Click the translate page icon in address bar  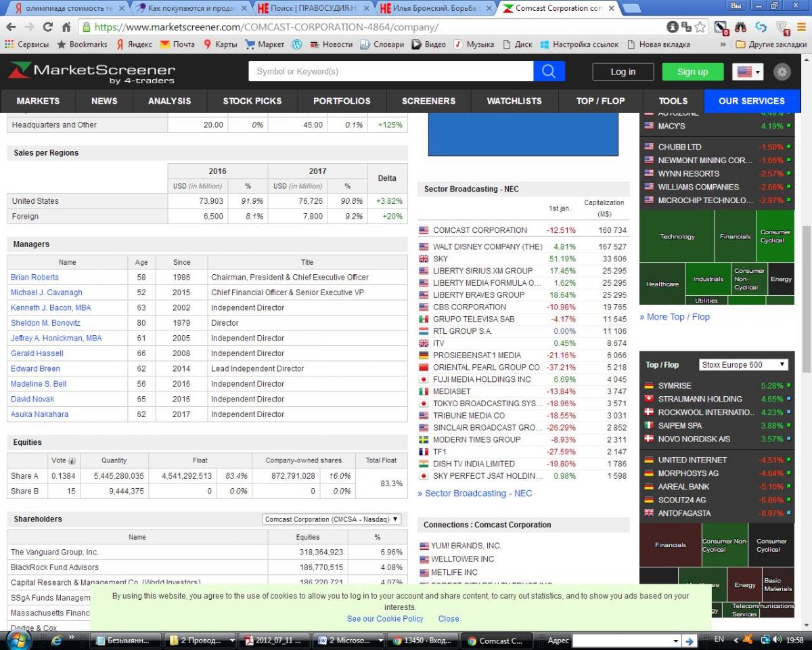coord(686,28)
